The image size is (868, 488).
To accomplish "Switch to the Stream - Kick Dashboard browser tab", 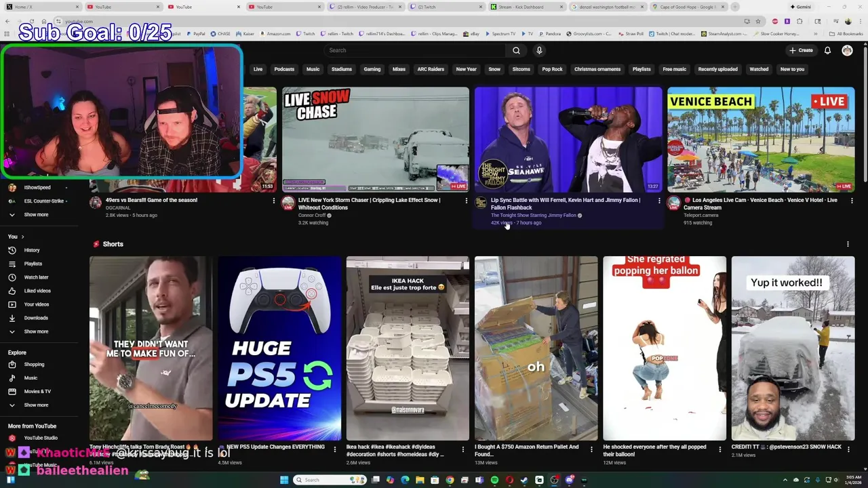I will pos(526,7).
